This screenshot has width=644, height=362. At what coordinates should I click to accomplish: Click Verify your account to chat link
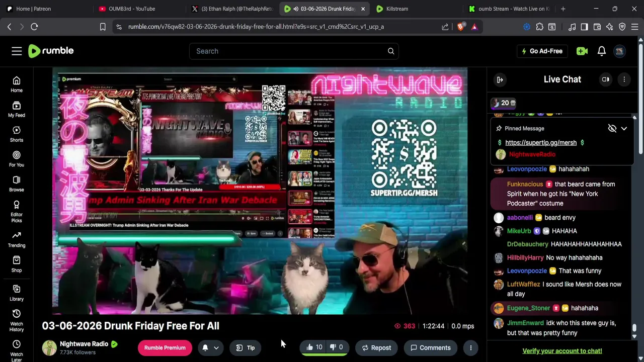click(562, 351)
